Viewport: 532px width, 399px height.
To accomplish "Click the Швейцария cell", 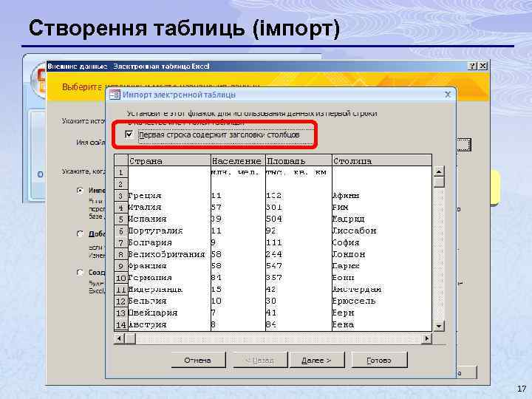I will click(169, 313).
